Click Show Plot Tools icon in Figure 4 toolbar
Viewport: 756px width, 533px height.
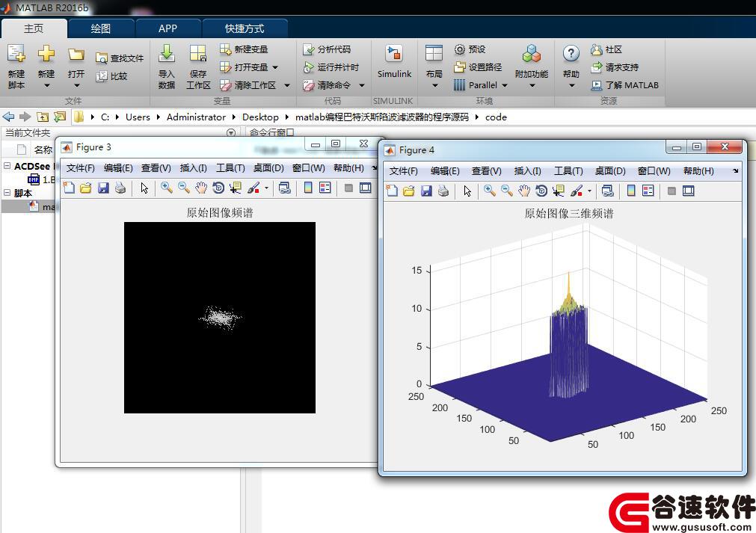(x=689, y=191)
